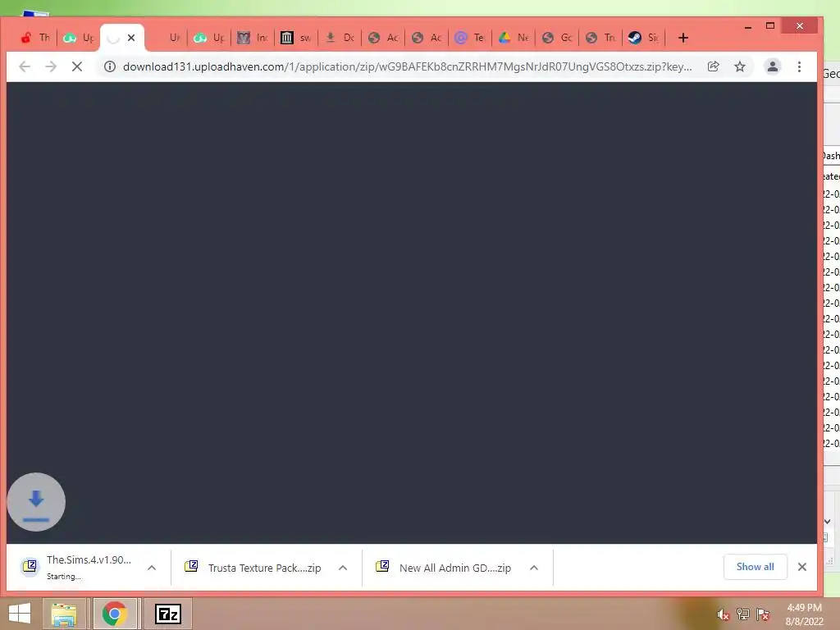The image size is (840, 630).
Task: Open the Windows Start menu
Action: point(20,614)
